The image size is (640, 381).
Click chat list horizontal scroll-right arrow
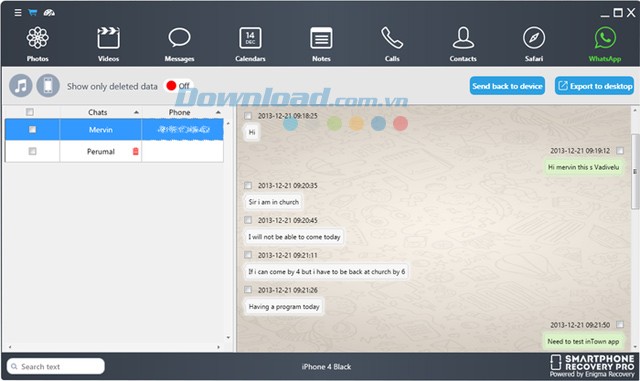218,348
